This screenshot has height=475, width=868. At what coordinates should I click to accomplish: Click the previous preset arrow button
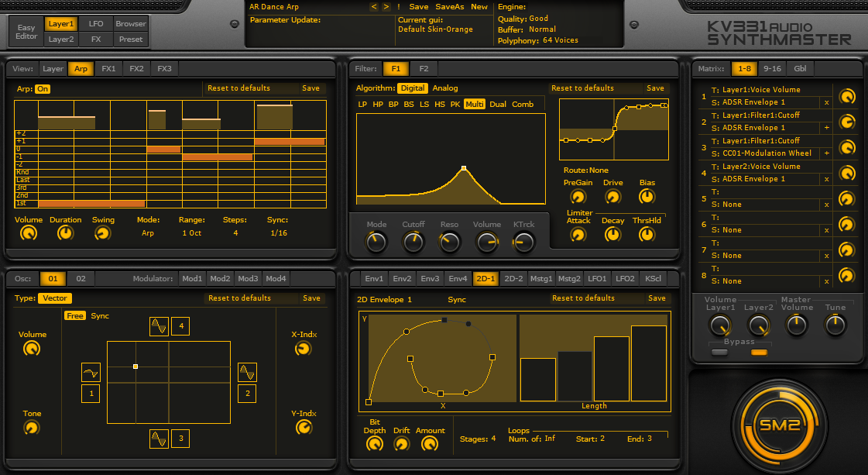[374, 7]
